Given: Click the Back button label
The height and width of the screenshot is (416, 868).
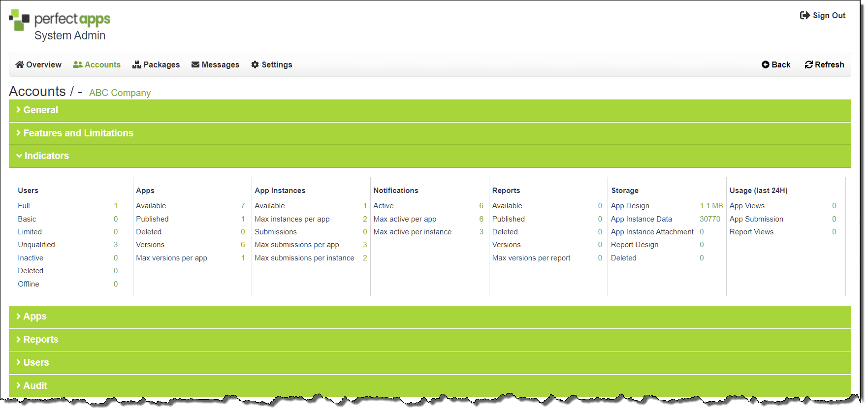Looking at the screenshot, I should click(781, 64).
